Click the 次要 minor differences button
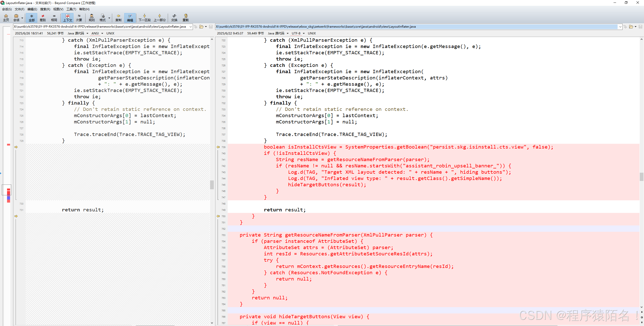 [79, 18]
